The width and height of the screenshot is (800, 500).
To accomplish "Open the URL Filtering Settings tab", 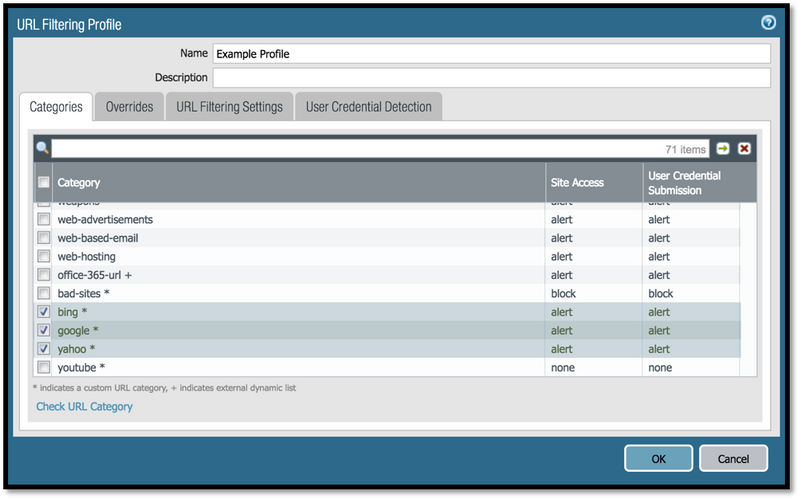I will pyautogui.click(x=229, y=107).
